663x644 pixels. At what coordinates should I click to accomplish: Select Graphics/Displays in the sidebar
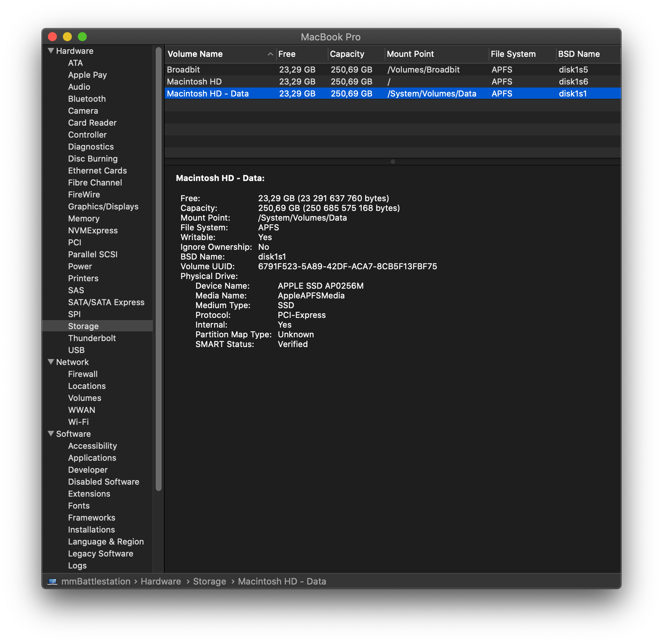pyautogui.click(x=103, y=206)
